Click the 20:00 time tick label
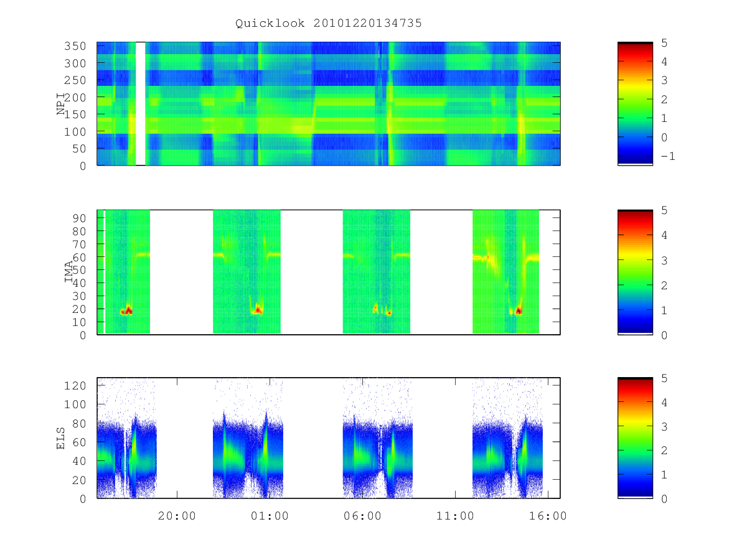This screenshot has width=747, height=560. click(177, 516)
